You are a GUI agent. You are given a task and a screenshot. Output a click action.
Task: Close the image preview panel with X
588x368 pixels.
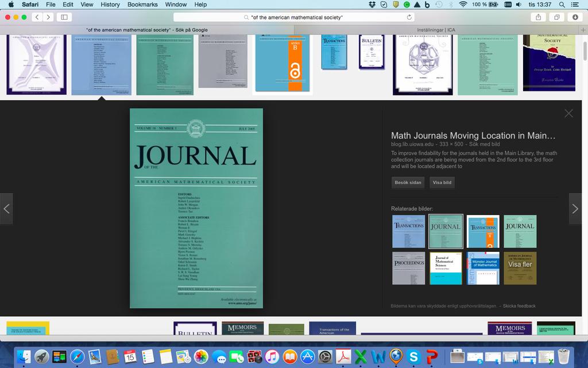(568, 113)
